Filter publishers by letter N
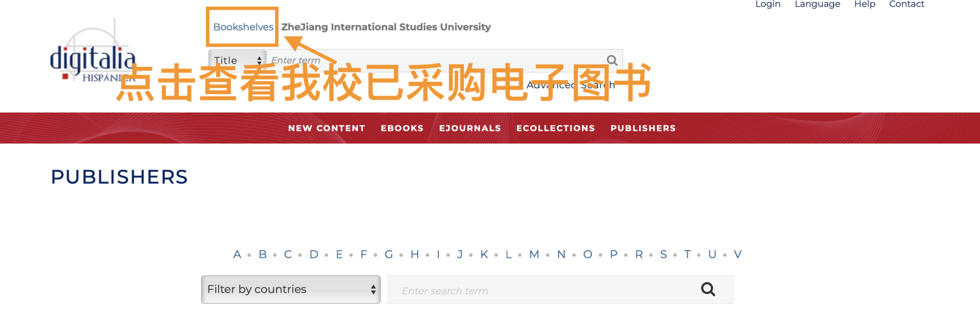Image resolution: width=980 pixels, height=332 pixels. point(561,255)
